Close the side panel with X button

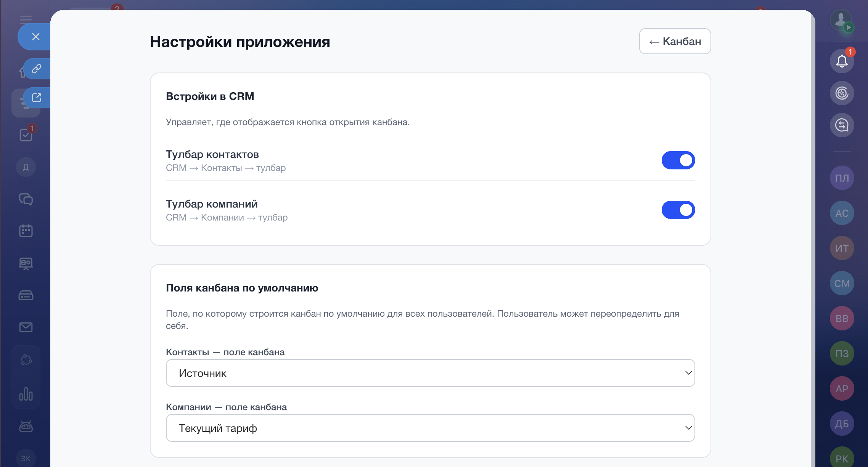click(36, 37)
